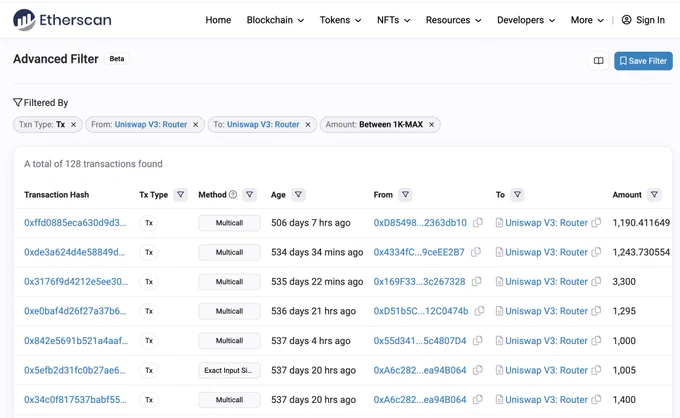Copy the Uniswap V3: Router address in the 506 days row
The width and height of the screenshot is (680, 418).
[596, 222]
